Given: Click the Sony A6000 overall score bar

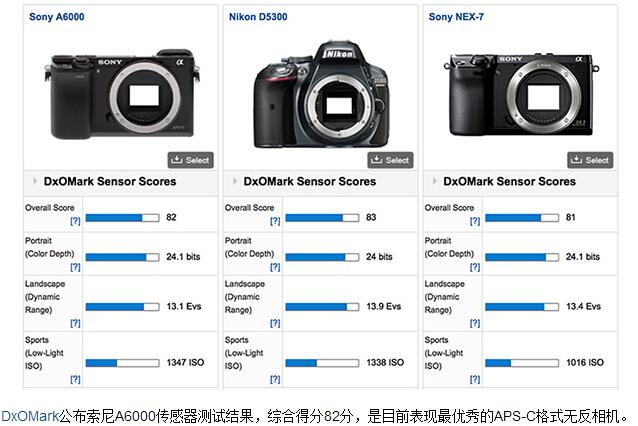Looking at the screenshot, I should 122,218.
